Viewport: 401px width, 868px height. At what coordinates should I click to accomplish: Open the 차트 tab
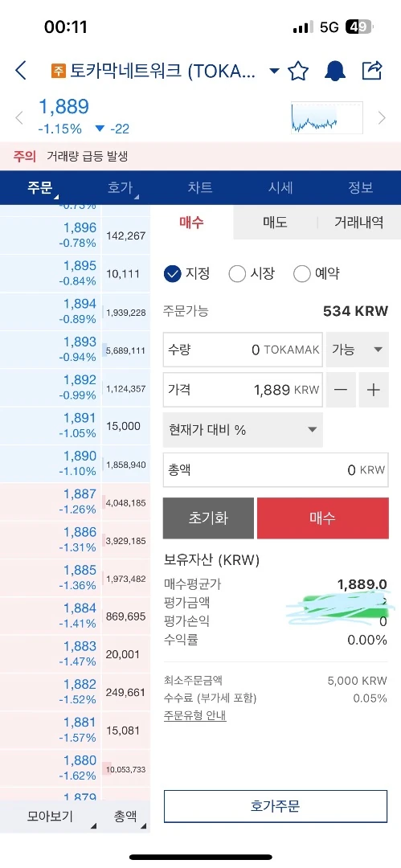(x=200, y=187)
